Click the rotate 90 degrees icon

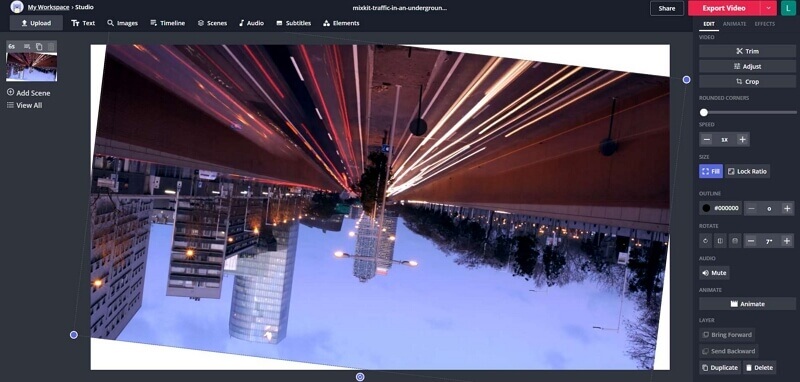(x=706, y=241)
